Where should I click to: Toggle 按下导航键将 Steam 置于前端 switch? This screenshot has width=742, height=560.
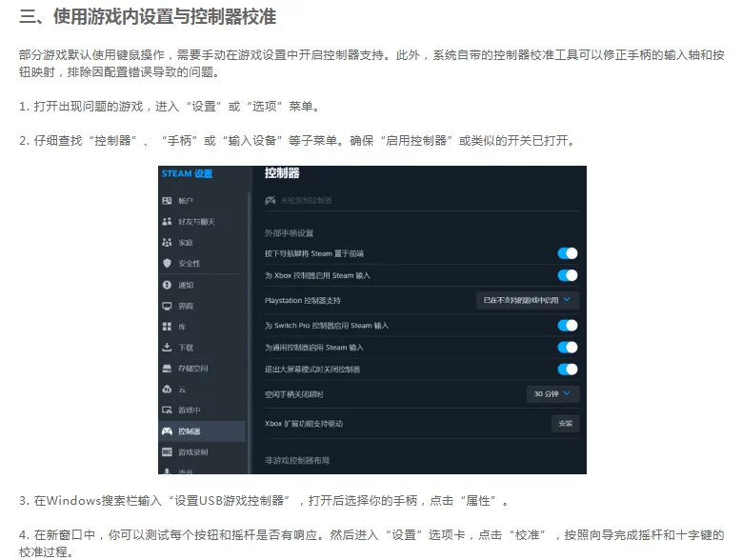pos(568,253)
